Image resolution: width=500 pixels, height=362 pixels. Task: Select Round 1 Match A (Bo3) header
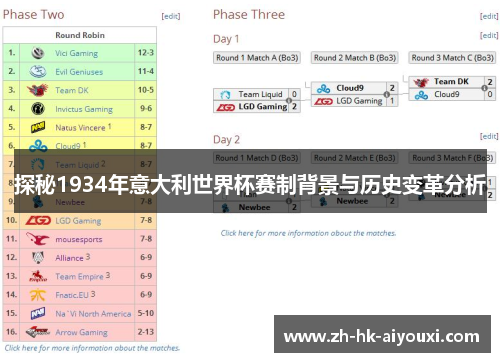(x=257, y=58)
